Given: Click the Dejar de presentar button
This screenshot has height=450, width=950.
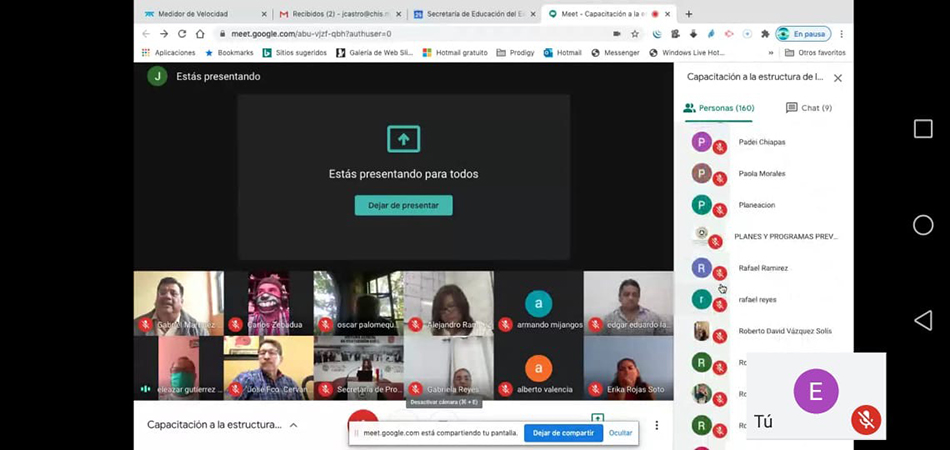Looking at the screenshot, I should [x=404, y=205].
